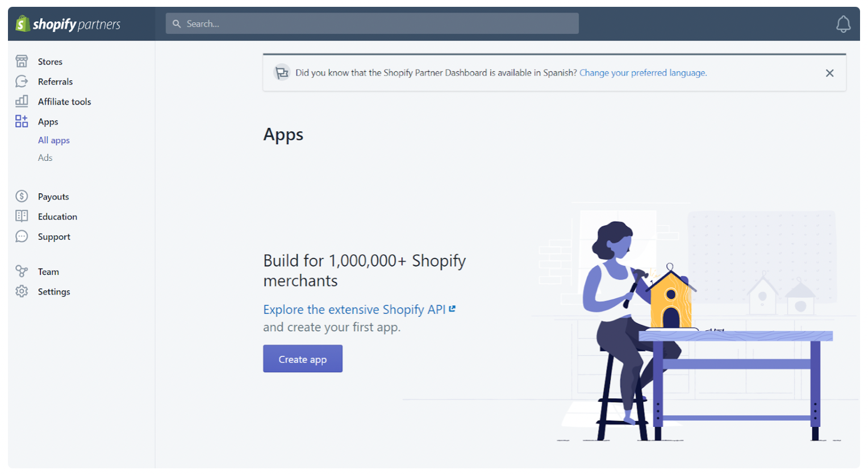Image resolution: width=868 pixels, height=474 pixels.
Task: Open Affiliate tools menu item
Action: [64, 101]
